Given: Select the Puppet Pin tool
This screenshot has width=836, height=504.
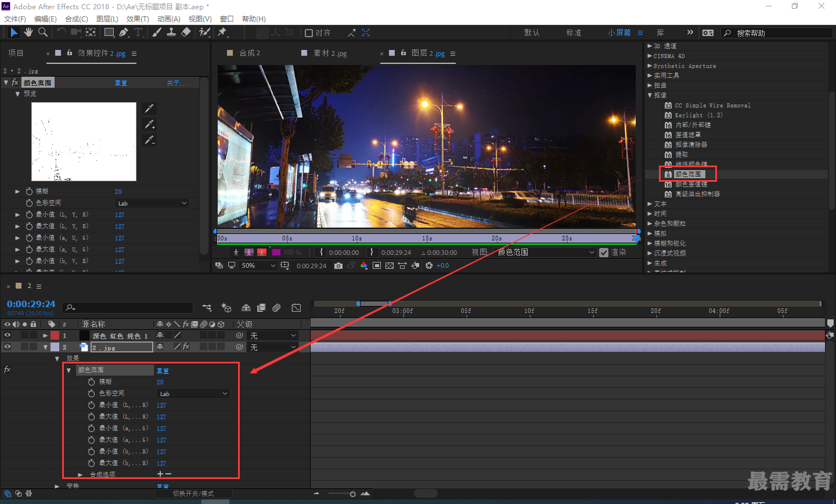Looking at the screenshot, I should point(222,33).
